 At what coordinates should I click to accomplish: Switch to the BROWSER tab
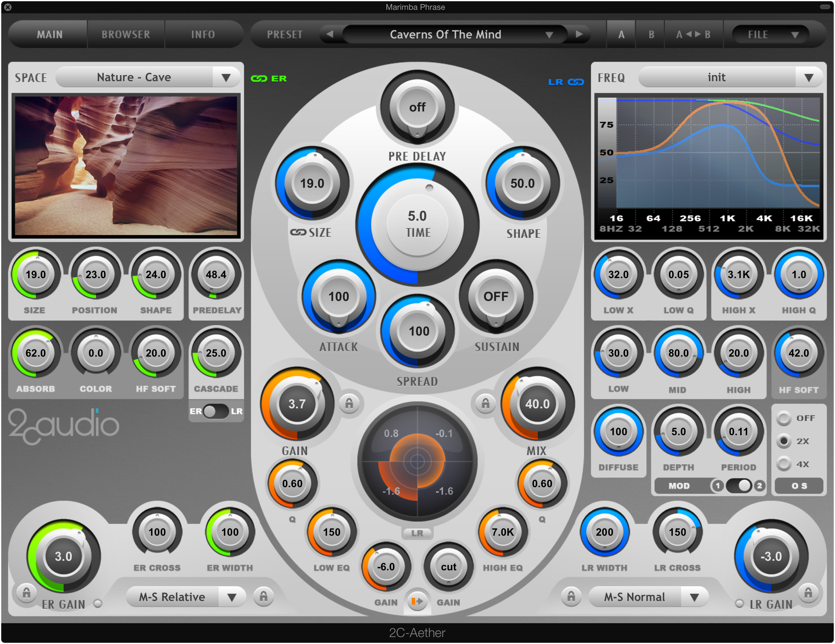[x=126, y=35]
